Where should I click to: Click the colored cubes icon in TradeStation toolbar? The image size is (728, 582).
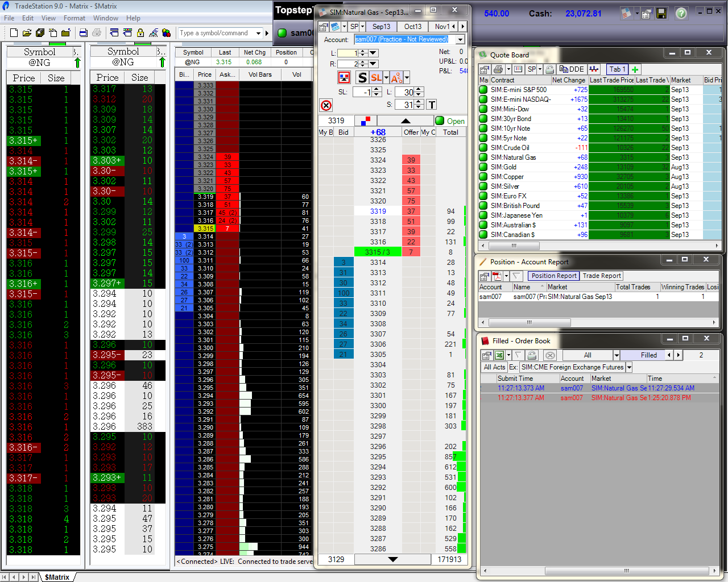pyautogui.click(x=166, y=33)
